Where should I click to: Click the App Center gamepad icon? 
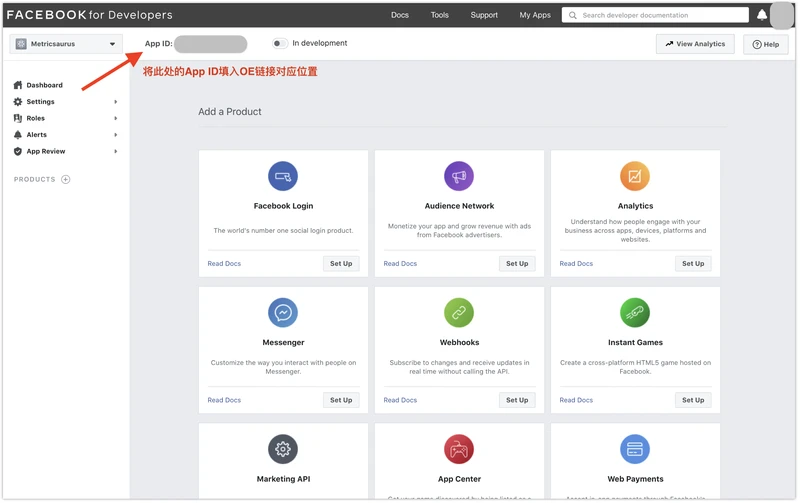[x=459, y=449]
